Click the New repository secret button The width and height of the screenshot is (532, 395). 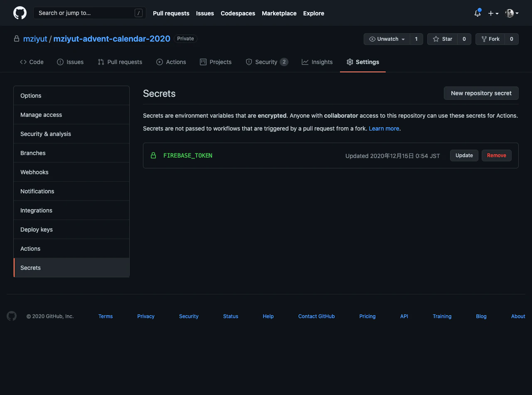pyautogui.click(x=481, y=93)
